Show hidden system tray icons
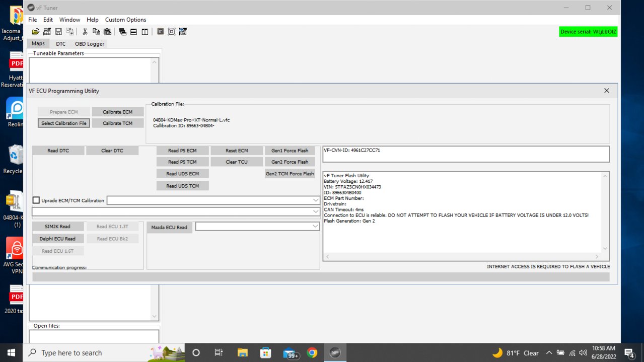The image size is (644, 362). 549,352
